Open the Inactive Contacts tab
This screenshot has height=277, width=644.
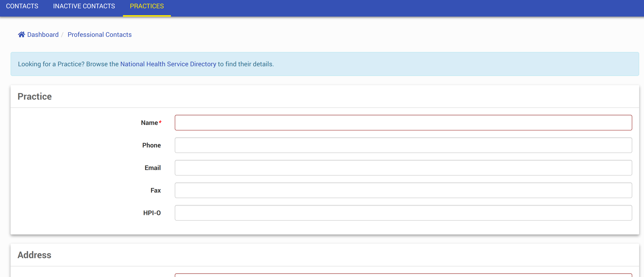pos(84,6)
